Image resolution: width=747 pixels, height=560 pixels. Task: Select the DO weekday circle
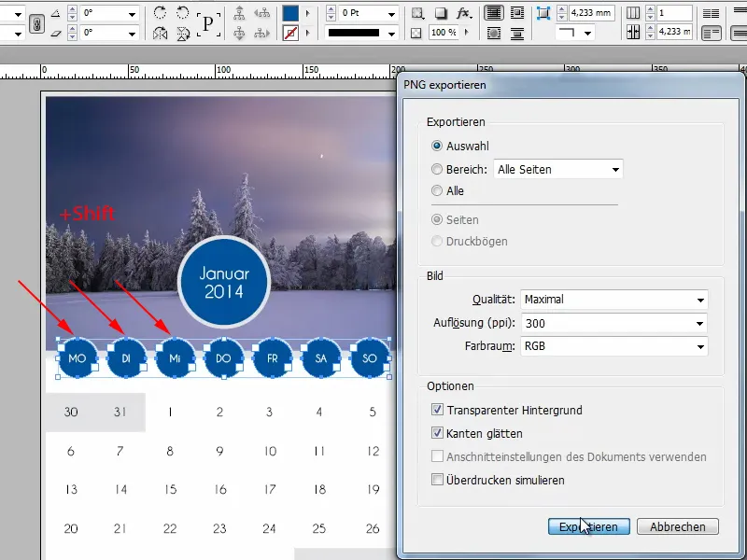tap(223, 358)
